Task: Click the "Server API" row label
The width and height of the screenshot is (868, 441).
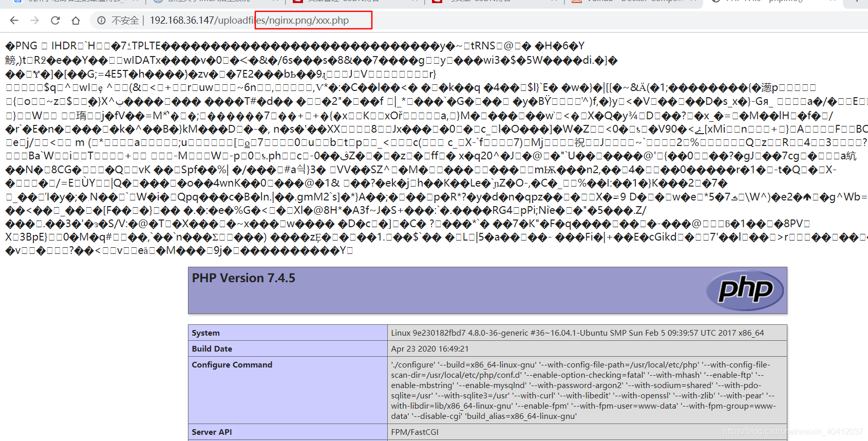Action: [212, 432]
